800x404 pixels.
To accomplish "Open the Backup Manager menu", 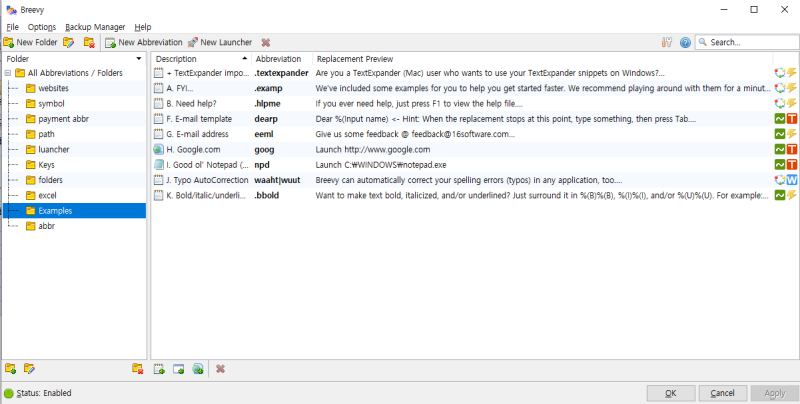I will pyautogui.click(x=95, y=27).
